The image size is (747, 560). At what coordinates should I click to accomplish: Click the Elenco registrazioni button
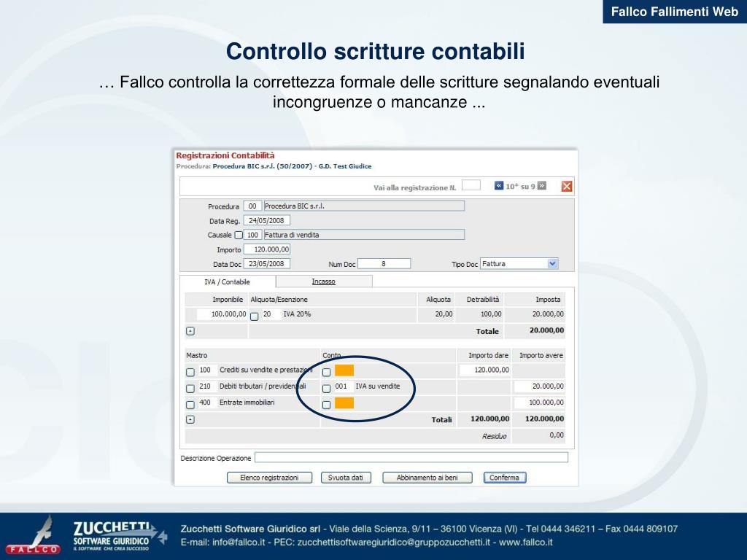point(269,478)
